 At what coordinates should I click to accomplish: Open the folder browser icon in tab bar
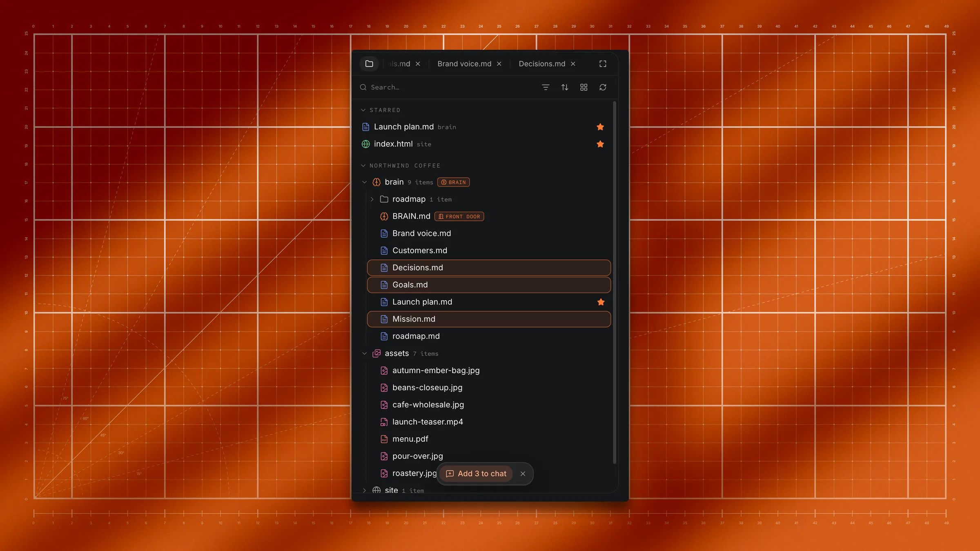point(369,64)
